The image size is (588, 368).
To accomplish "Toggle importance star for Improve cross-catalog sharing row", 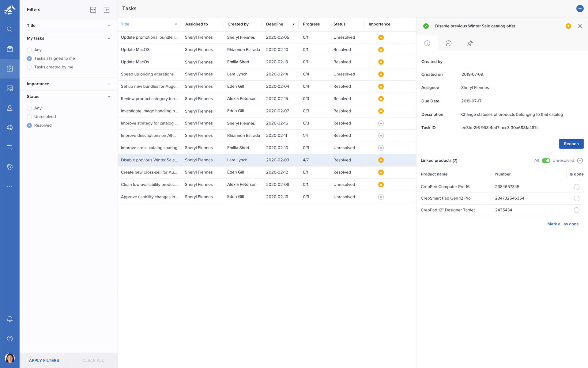I will coord(381,148).
